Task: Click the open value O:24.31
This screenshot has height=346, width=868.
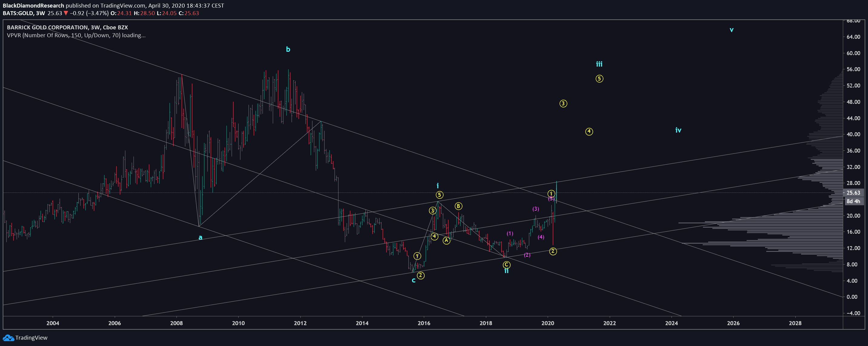Action: click(x=121, y=13)
